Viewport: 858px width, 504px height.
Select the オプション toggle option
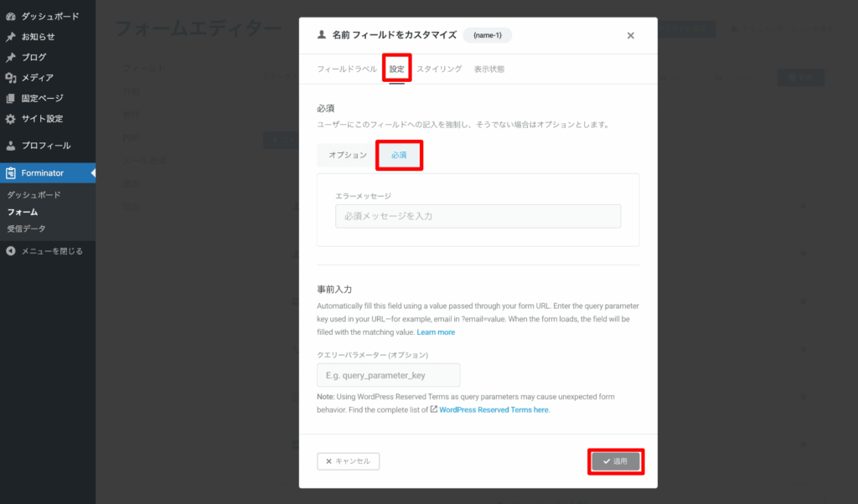tap(347, 156)
